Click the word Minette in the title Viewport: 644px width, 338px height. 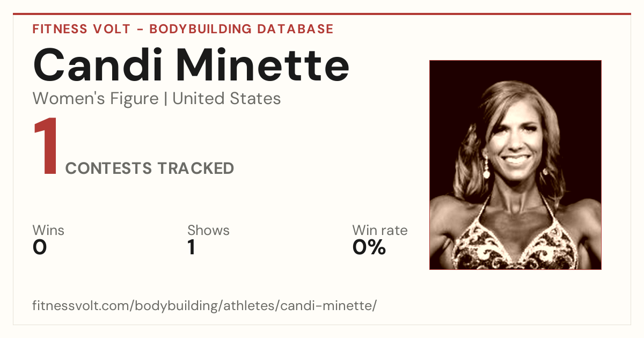[x=263, y=65]
